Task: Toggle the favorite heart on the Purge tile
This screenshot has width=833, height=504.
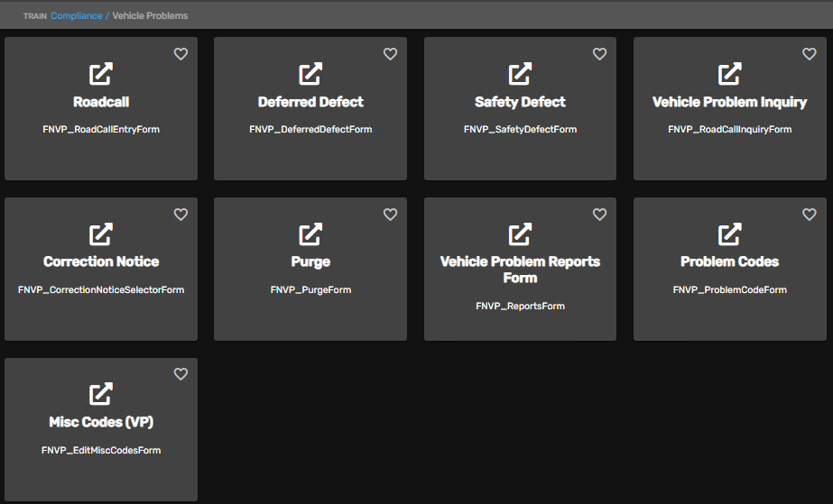Action: (x=390, y=215)
